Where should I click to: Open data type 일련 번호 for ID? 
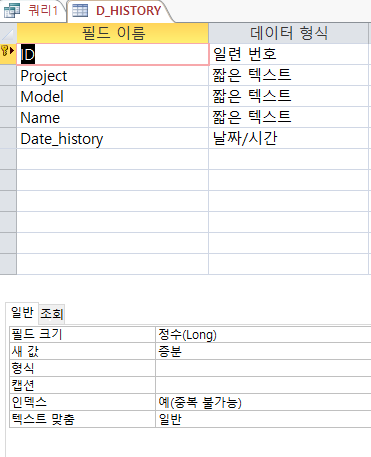289,54
